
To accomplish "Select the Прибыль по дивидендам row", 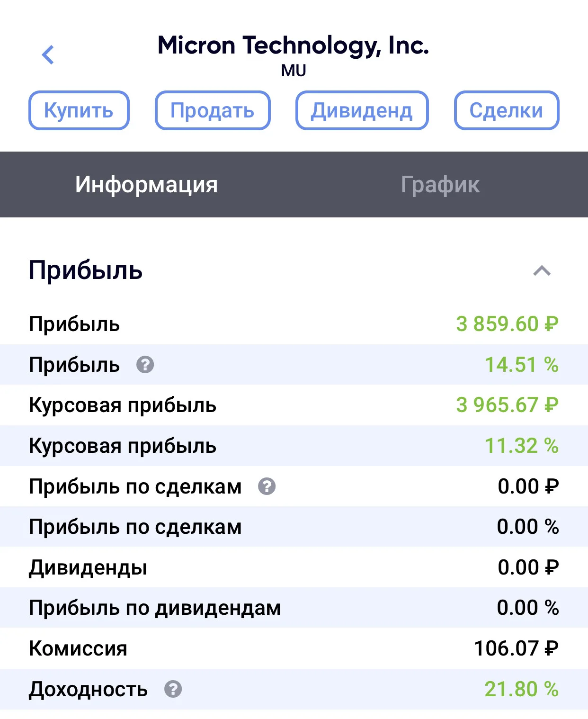I will (294, 608).
